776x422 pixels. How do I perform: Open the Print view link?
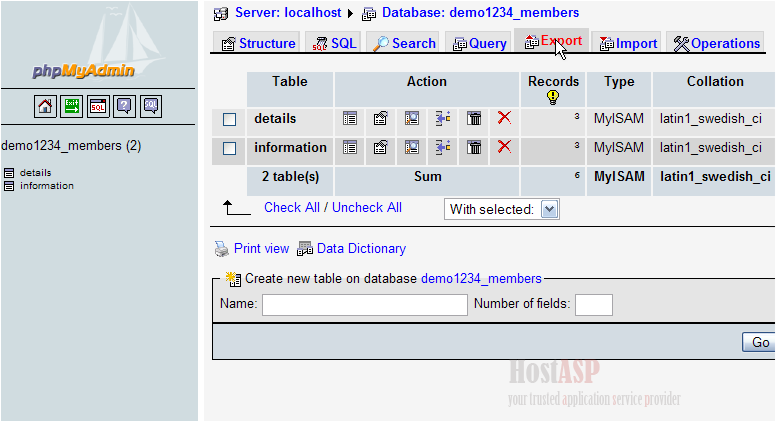(261, 248)
